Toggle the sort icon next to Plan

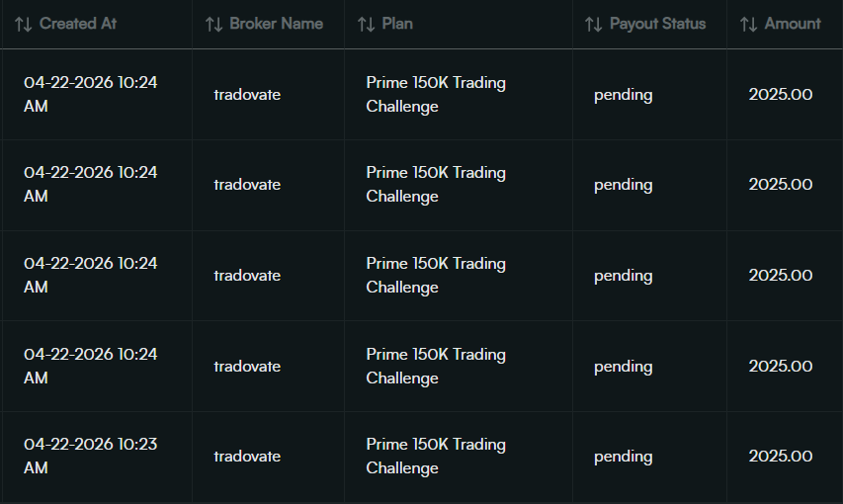pyautogui.click(x=366, y=24)
